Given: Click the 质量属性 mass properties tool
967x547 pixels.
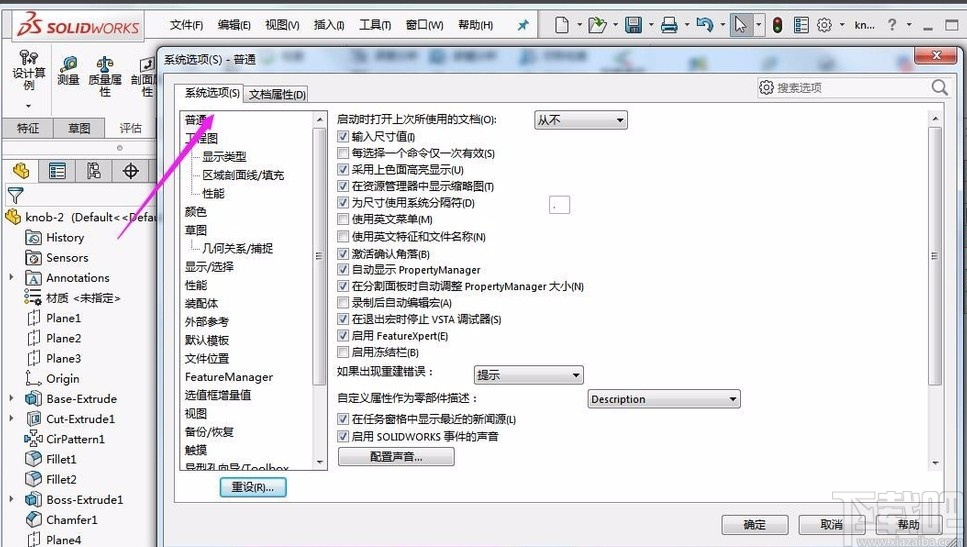Looking at the screenshot, I should click(105, 76).
